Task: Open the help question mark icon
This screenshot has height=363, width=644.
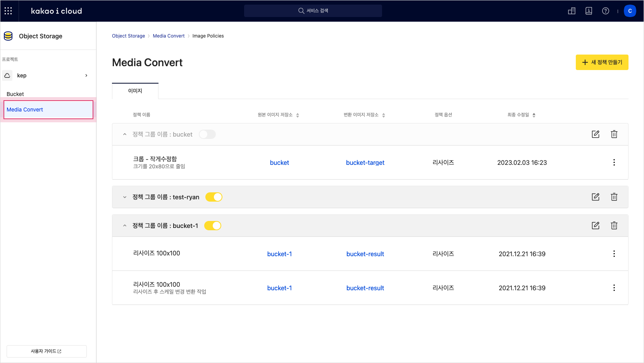Action: 606,11
